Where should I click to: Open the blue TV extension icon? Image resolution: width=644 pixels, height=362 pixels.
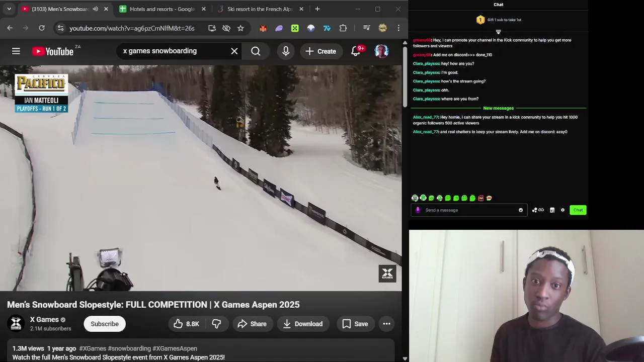pos(327,28)
